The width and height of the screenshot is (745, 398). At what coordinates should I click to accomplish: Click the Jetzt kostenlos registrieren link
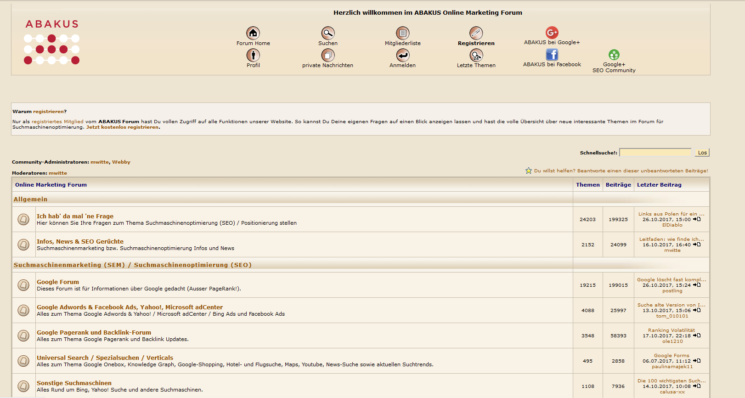[x=123, y=127]
